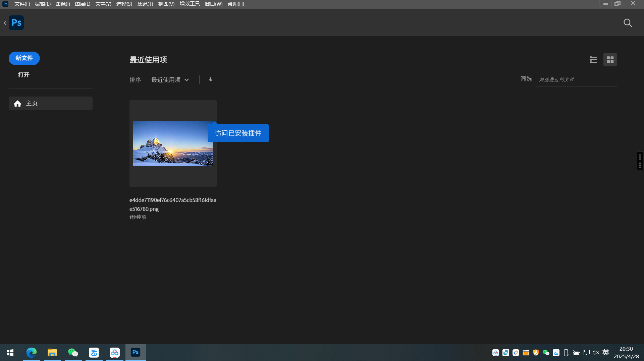This screenshot has width=644, height=361.
Task: Reverse sort order with arrow icon
Action: click(211, 79)
